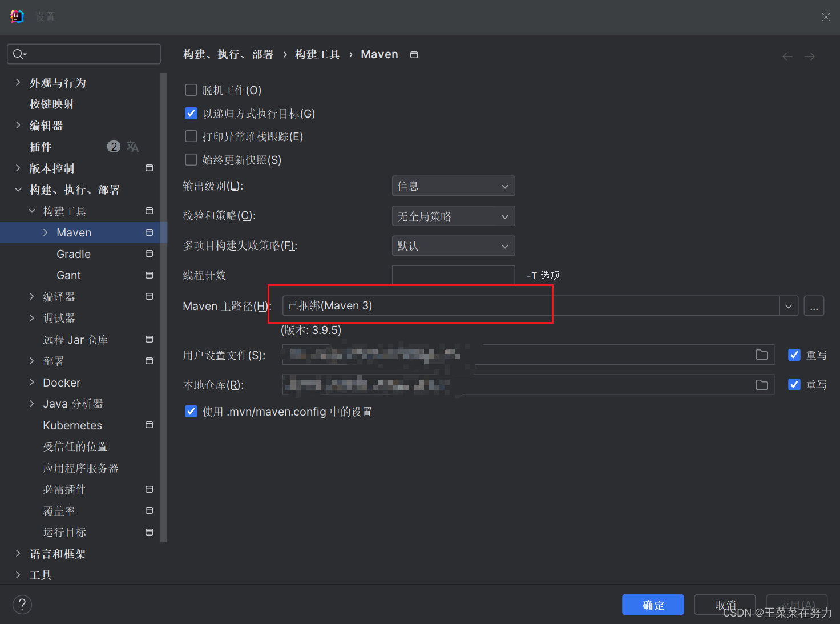Click project-level icon beside Gradle

tap(150, 253)
